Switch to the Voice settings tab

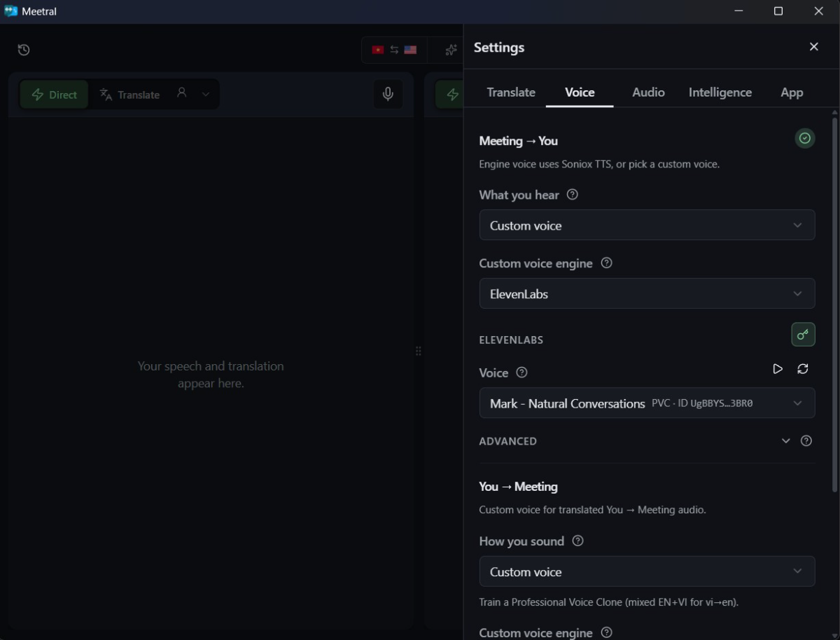coord(580,92)
